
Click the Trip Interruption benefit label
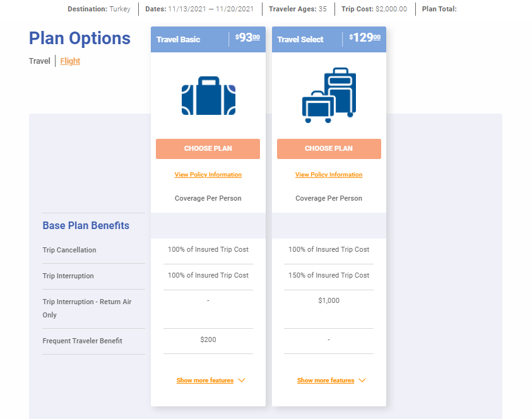click(x=68, y=276)
